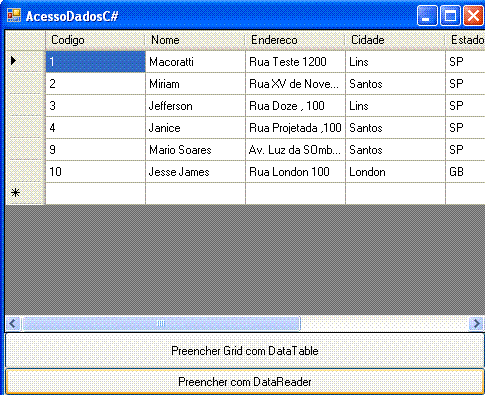Viewport: 485px width, 395px height.
Task: Select the SP state cell in Jefferson row
Action: 465,105
